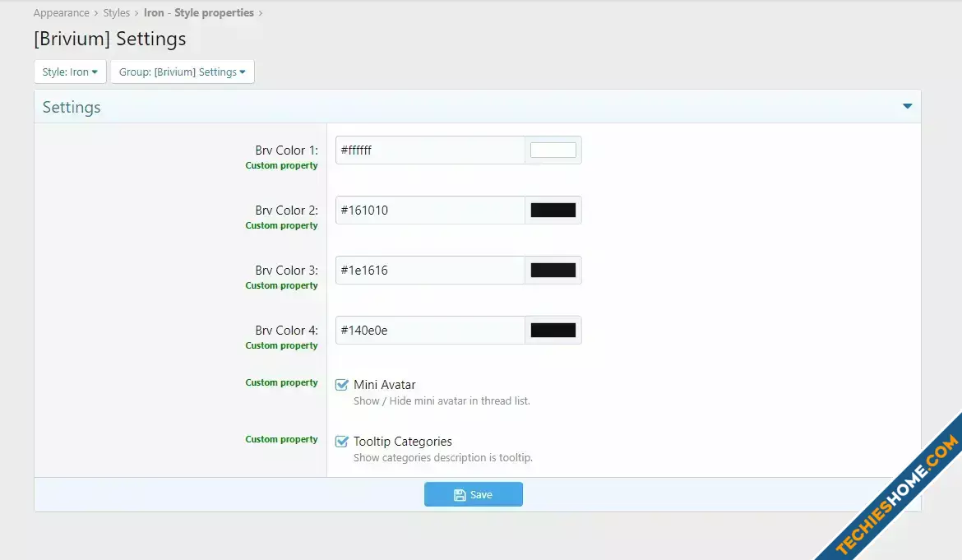Edit Brv Color 3 hex field
The image size is (962, 560).
pos(430,271)
